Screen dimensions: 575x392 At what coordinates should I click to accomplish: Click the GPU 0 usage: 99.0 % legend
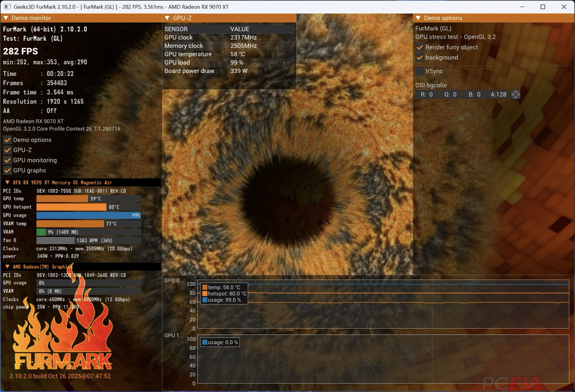pos(221,300)
